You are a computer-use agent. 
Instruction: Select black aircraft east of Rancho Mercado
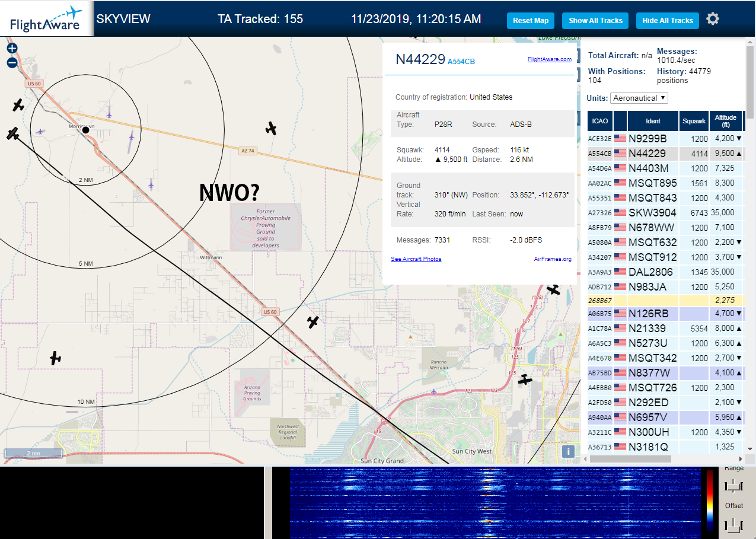[x=525, y=379]
